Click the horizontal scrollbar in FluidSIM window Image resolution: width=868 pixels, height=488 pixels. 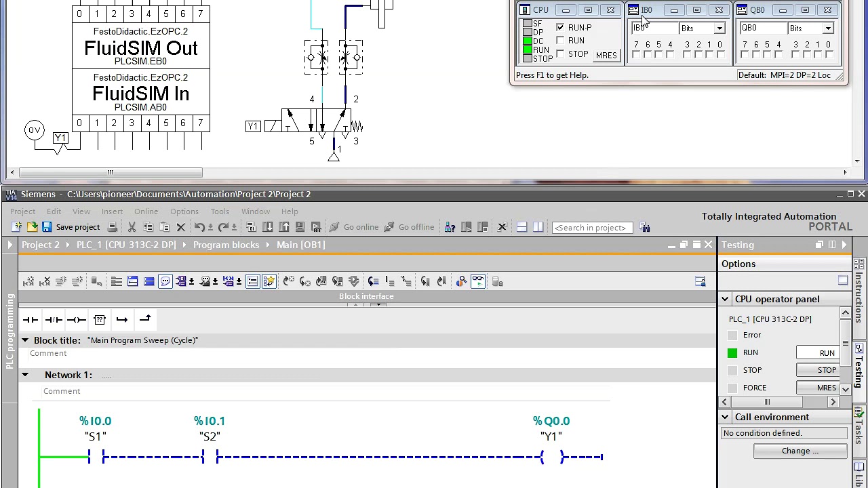[x=110, y=172]
